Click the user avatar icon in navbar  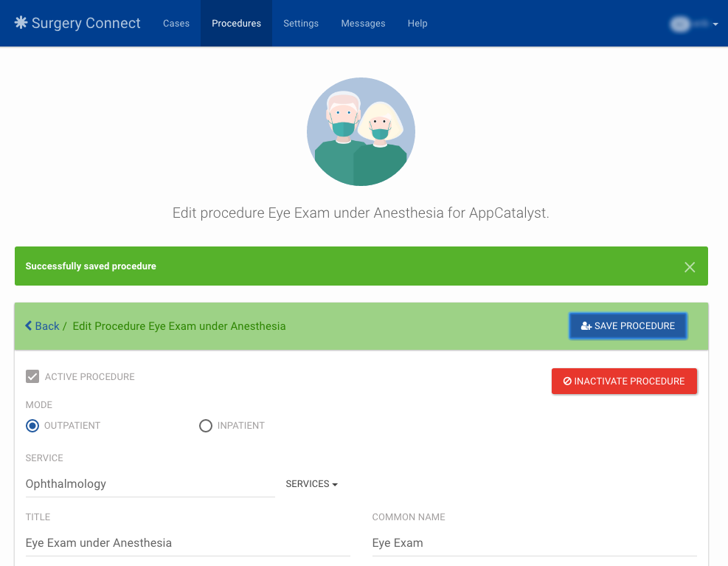pyautogui.click(x=679, y=24)
